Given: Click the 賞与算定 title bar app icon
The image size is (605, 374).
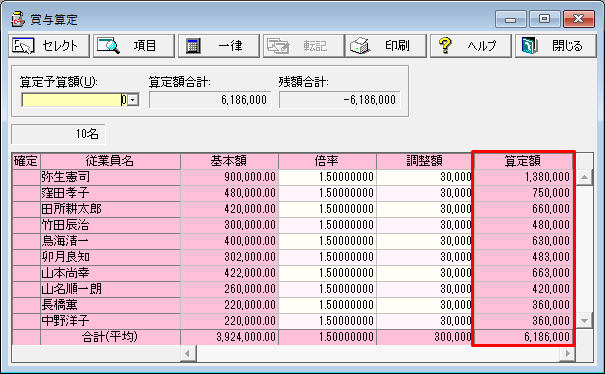Looking at the screenshot, I should coord(18,19).
